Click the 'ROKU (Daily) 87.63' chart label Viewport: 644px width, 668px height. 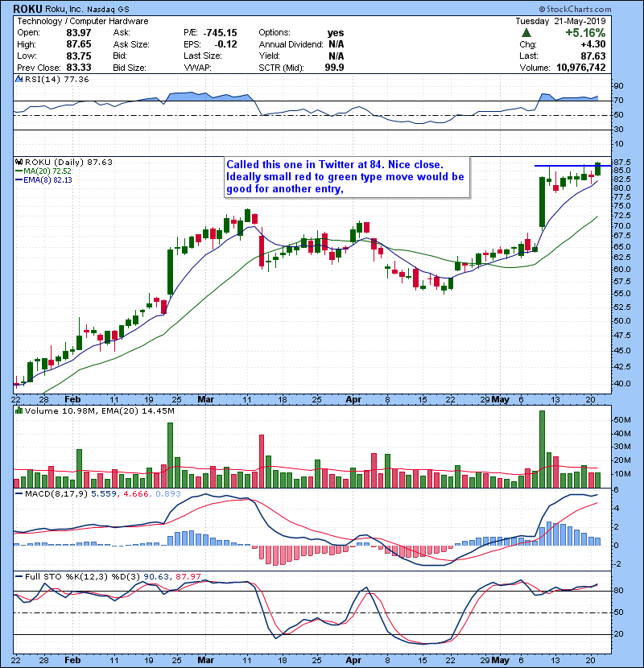(x=68, y=163)
